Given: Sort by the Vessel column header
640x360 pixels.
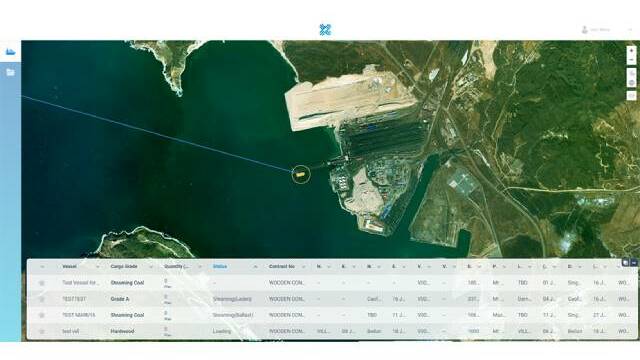Looking at the screenshot, I should [x=69, y=267].
